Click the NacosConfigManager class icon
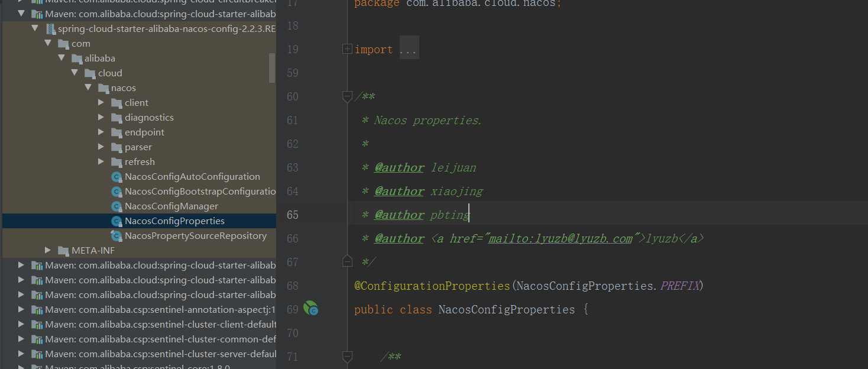This screenshot has width=868, height=369. click(x=116, y=206)
